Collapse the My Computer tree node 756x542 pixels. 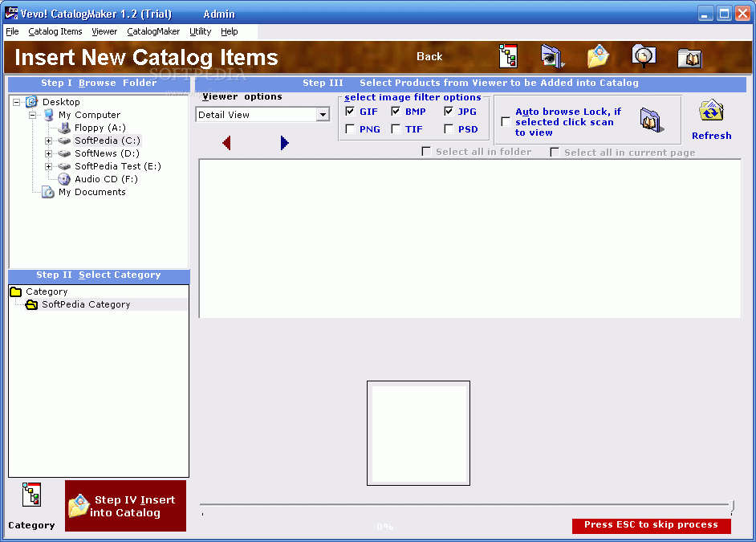tap(33, 116)
